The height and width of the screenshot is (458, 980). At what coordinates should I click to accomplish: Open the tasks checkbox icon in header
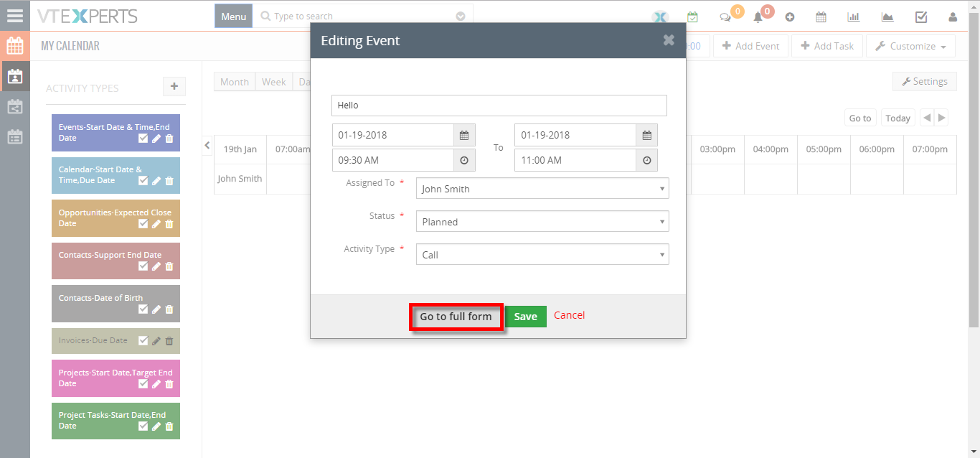click(921, 17)
